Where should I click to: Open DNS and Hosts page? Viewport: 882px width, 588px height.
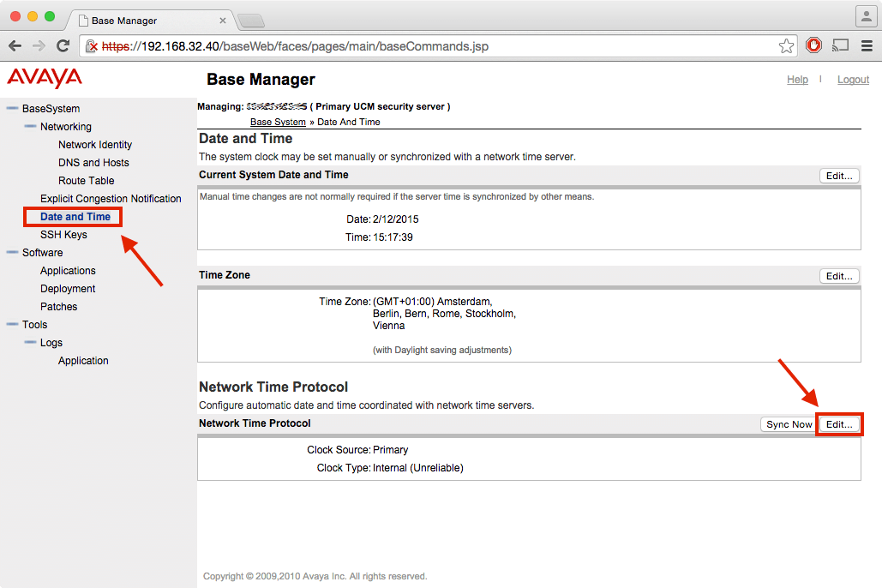[x=93, y=163]
